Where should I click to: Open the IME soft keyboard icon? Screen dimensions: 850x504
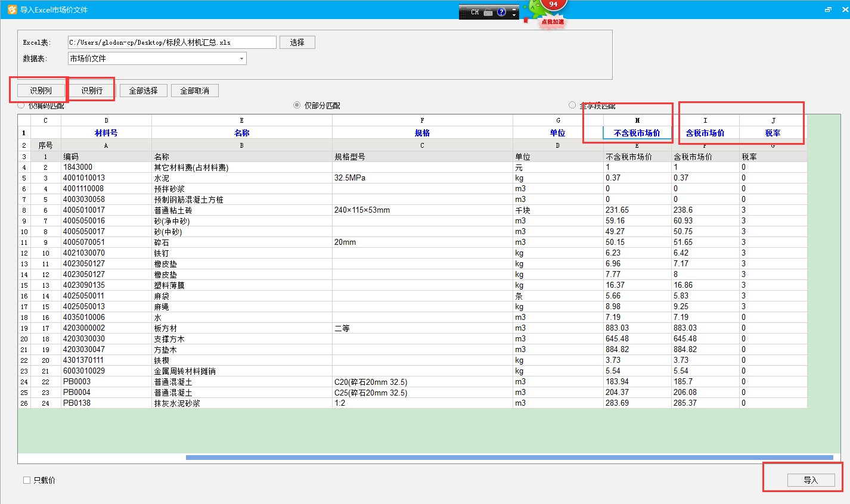coord(488,12)
